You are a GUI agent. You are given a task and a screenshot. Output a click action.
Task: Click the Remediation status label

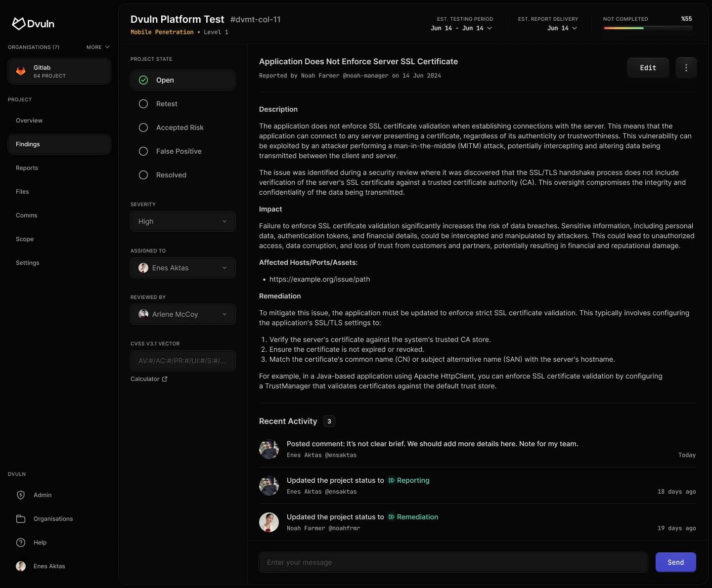point(417,517)
